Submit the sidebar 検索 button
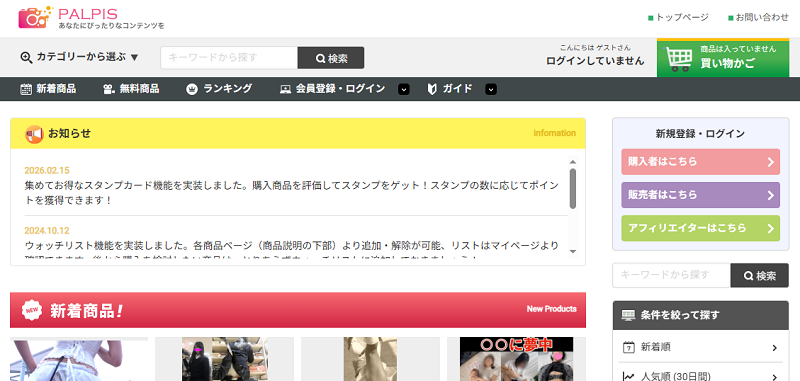The height and width of the screenshot is (381, 800). tap(760, 275)
